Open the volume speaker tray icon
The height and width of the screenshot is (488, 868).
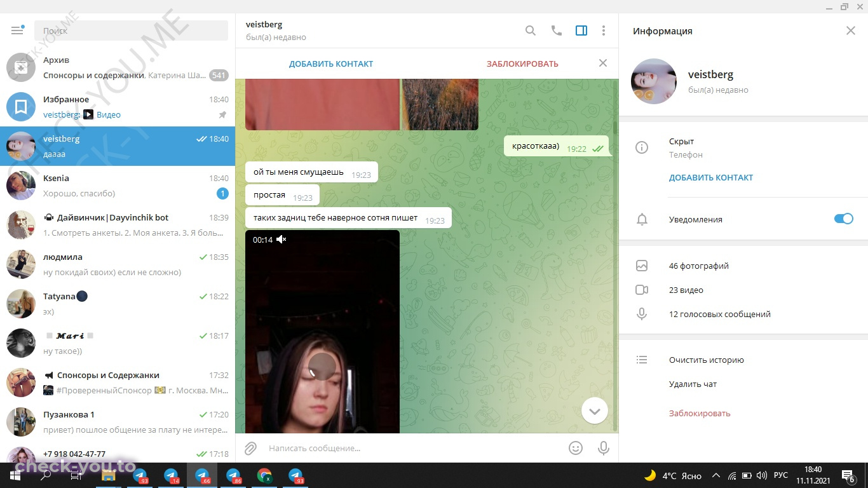(x=761, y=475)
